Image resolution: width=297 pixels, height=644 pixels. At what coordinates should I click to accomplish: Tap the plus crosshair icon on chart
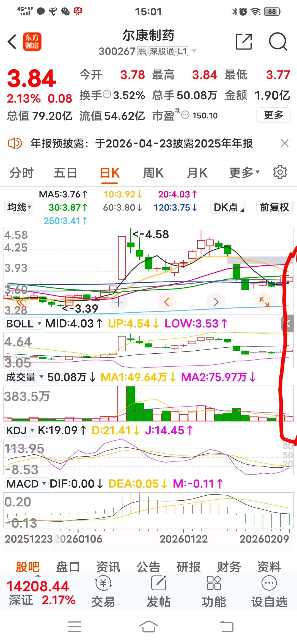118,302
